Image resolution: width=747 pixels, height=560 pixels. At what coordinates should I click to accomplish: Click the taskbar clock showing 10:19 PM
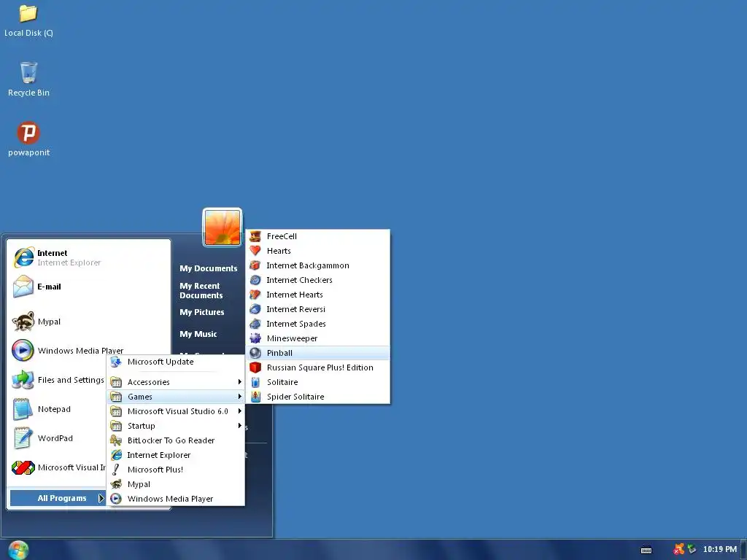(719, 550)
